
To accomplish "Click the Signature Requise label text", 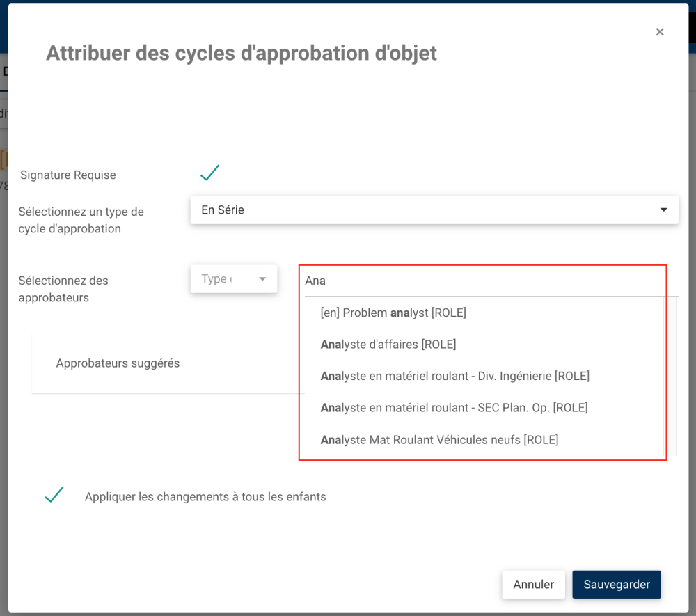I will pyautogui.click(x=68, y=175).
